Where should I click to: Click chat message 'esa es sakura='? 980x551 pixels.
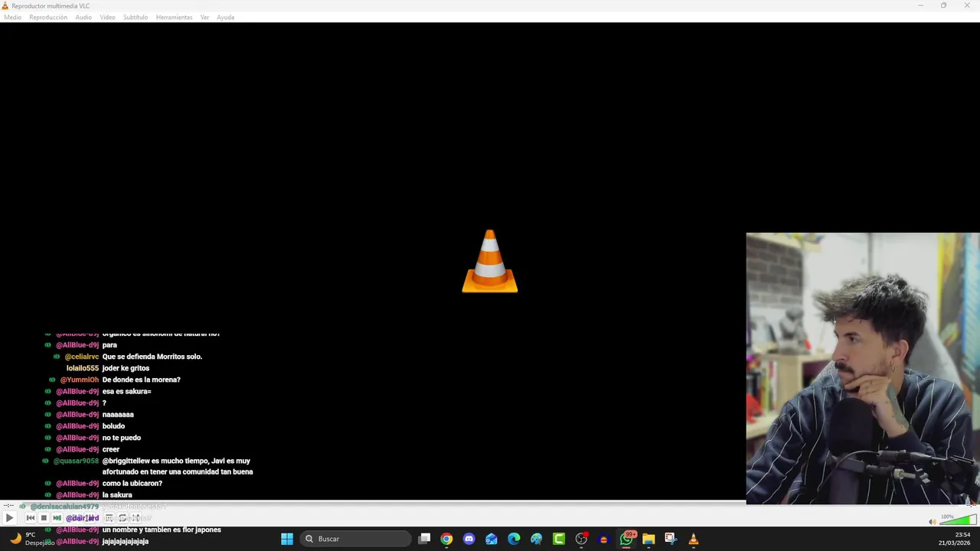tap(126, 391)
